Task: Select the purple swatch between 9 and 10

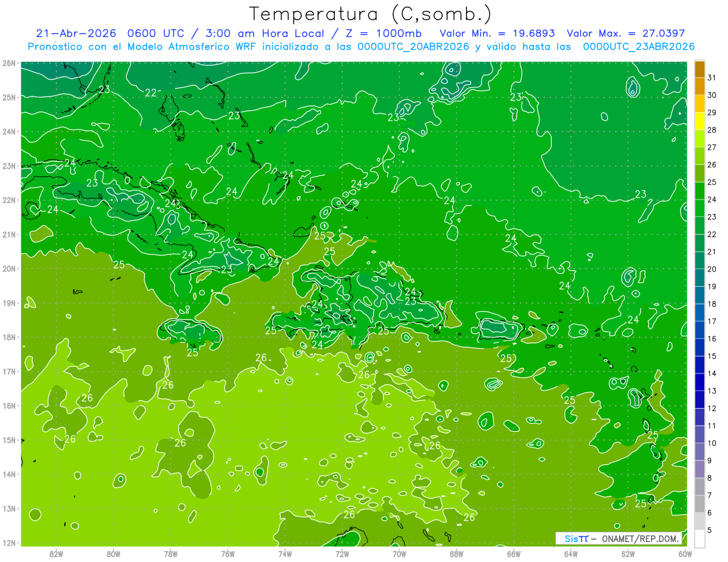Action: (x=699, y=452)
